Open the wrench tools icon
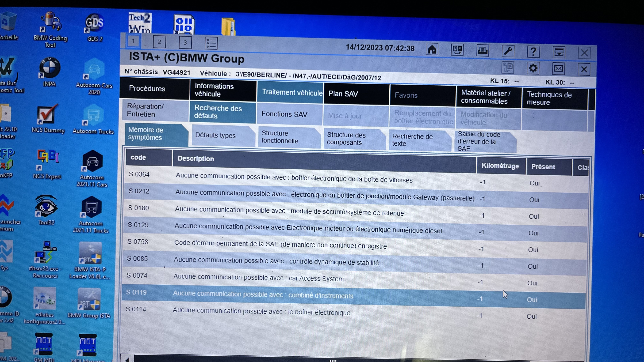644x362 pixels. [508, 51]
